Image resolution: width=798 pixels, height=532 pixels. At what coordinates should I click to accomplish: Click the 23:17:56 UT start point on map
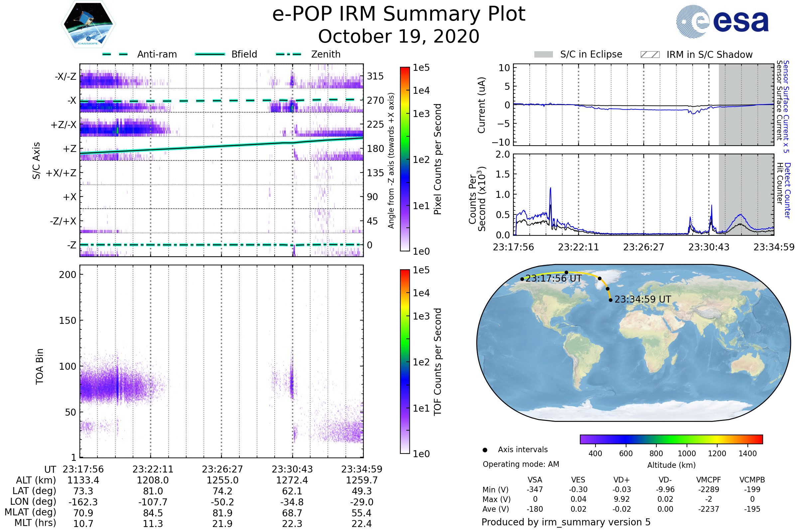point(522,279)
